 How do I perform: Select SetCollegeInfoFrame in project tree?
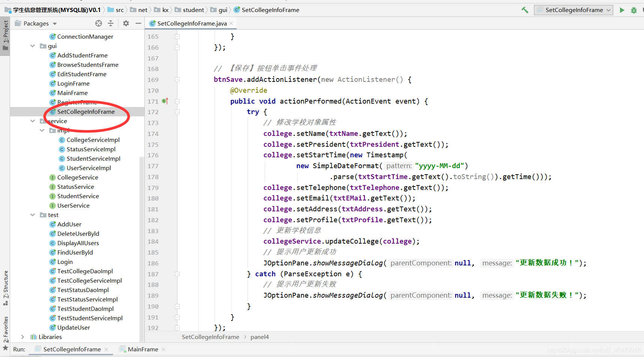(x=86, y=111)
